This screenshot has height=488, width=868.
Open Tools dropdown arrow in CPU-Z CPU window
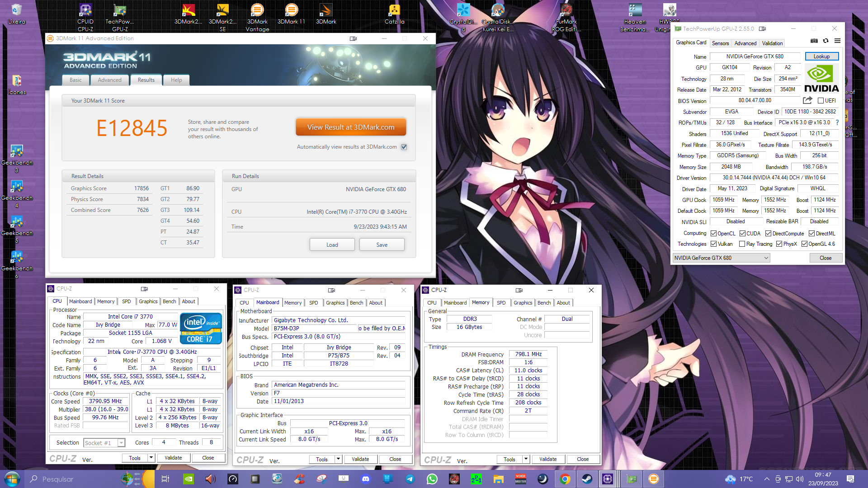(151, 458)
